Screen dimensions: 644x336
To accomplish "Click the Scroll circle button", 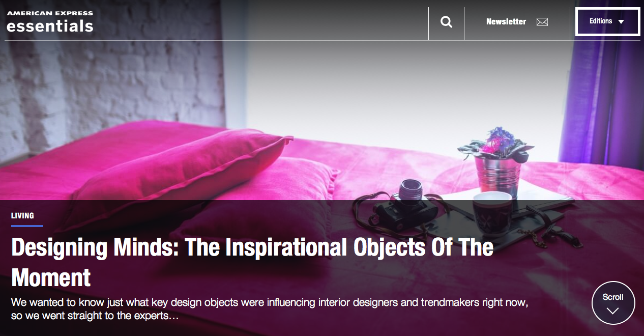I will click(613, 303).
